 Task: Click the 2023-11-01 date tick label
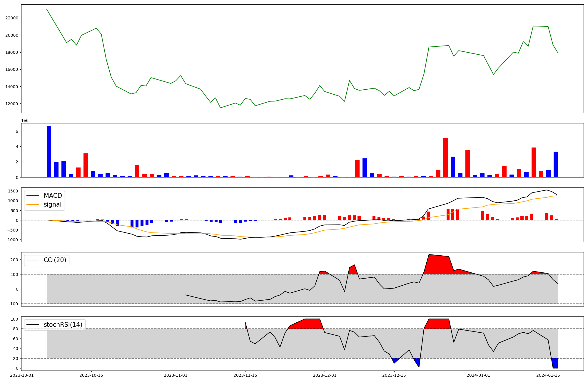[176, 375]
